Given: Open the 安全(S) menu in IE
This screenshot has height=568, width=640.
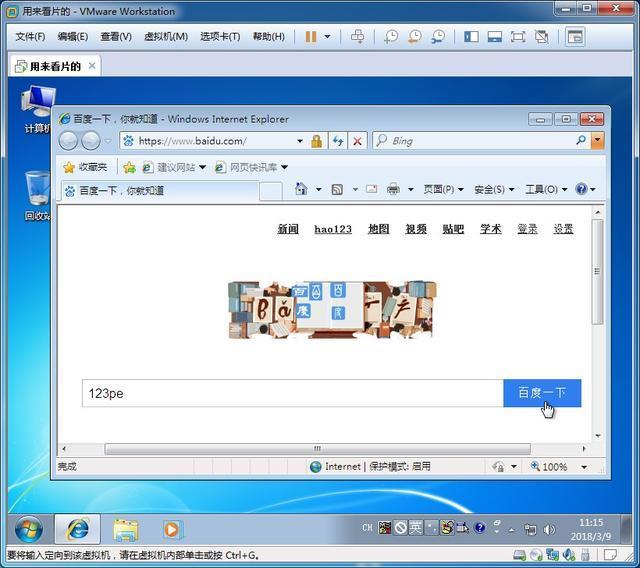Looking at the screenshot, I should click(494, 189).
